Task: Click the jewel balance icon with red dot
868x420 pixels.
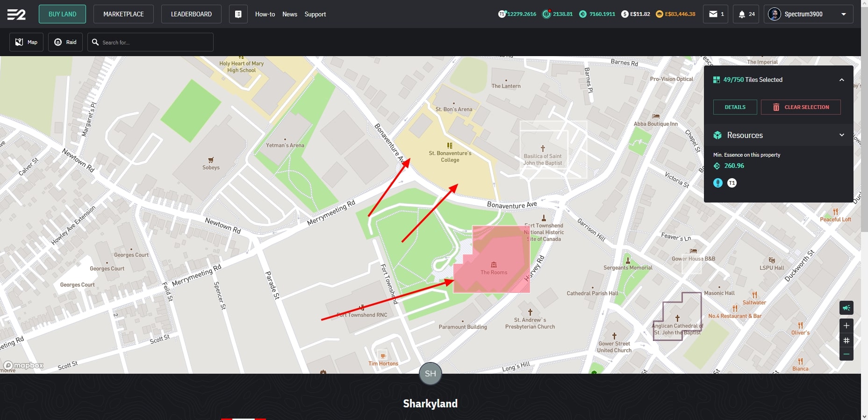Action: click(546, 14)
